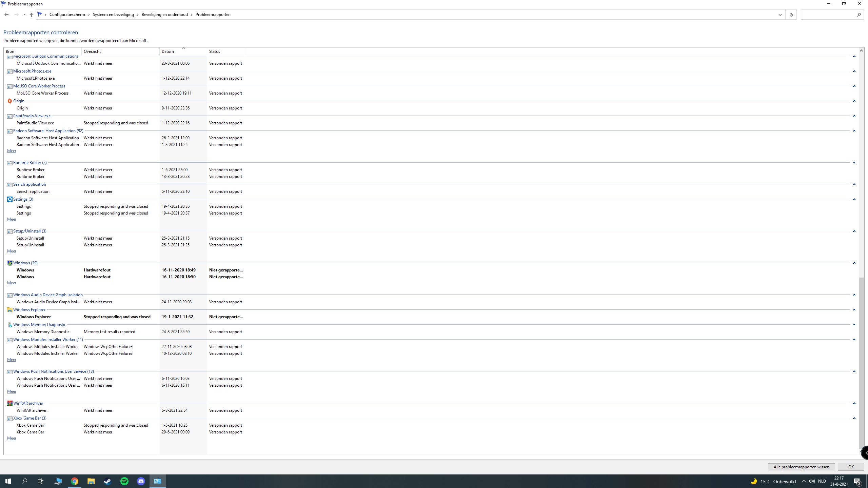Show more Setup/Uninstall reports via Meer

(x=12, y=251)
